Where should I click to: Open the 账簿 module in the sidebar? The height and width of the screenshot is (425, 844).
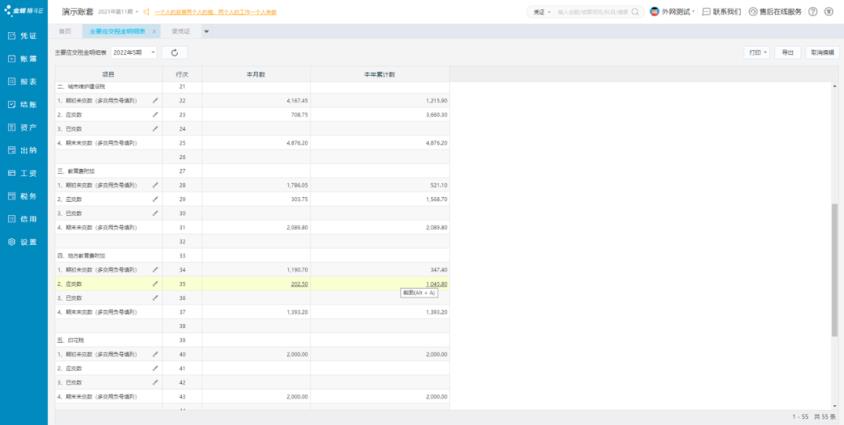(23, 59)
